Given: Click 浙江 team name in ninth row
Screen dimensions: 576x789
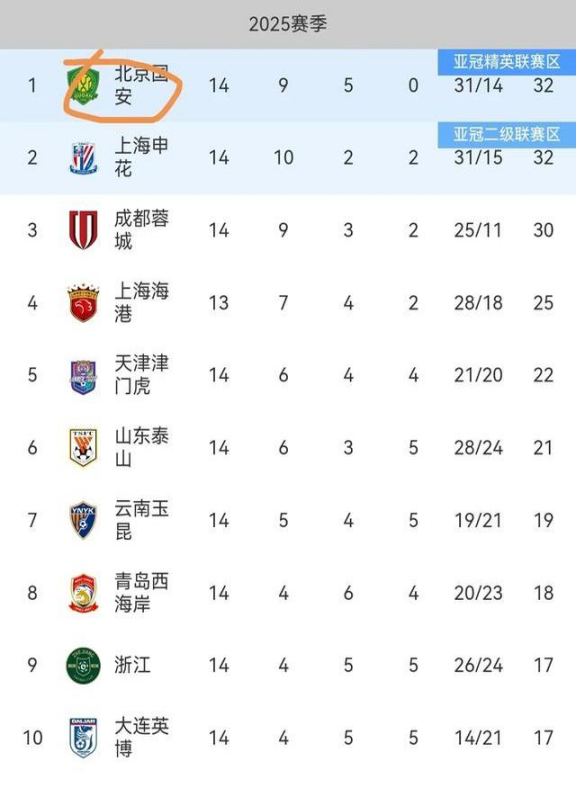Looking at the screenshot, I should 132,665.
